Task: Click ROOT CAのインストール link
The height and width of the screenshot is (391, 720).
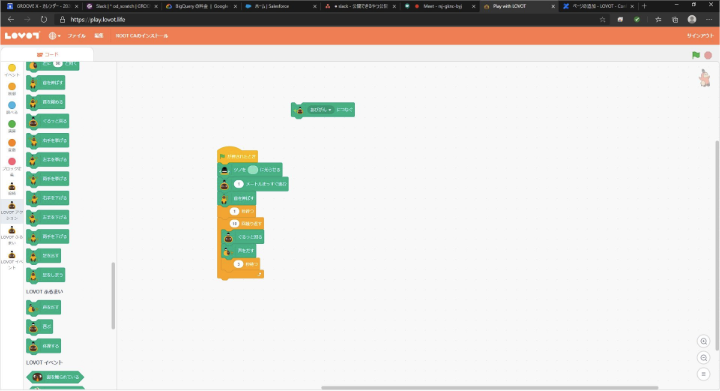Action: point(142,36)
